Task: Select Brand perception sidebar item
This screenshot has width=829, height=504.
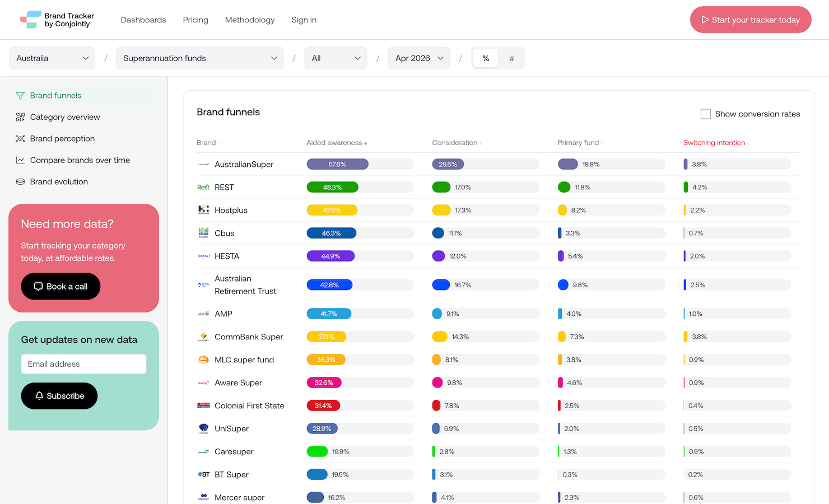Action: tap(84, 138)
